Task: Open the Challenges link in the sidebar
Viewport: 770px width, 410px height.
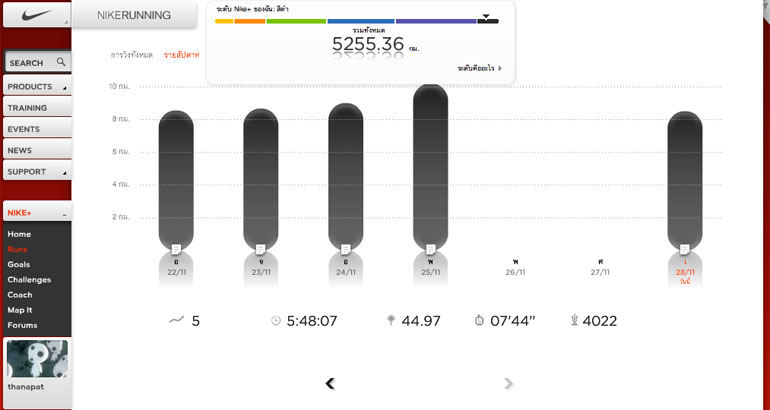Action: [x=29, y=280]
